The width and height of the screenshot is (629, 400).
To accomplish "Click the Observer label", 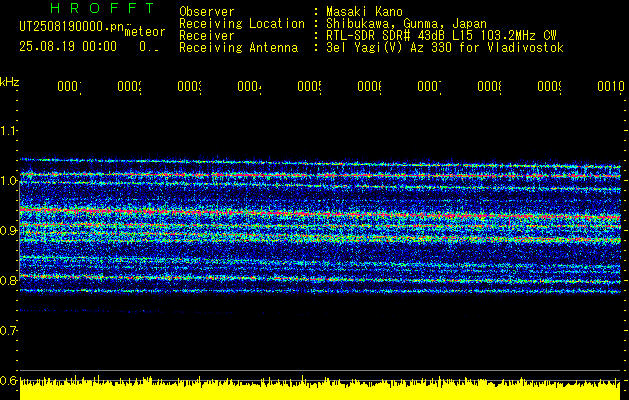I will [207, 11].
